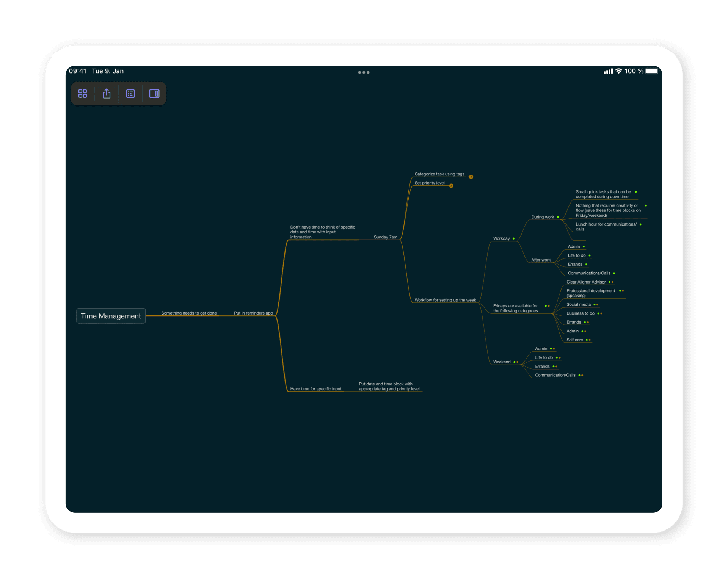728x578 pixels.
Task: Switch to the outline list view
Action: pyautogui.click(x=130, y=93)
